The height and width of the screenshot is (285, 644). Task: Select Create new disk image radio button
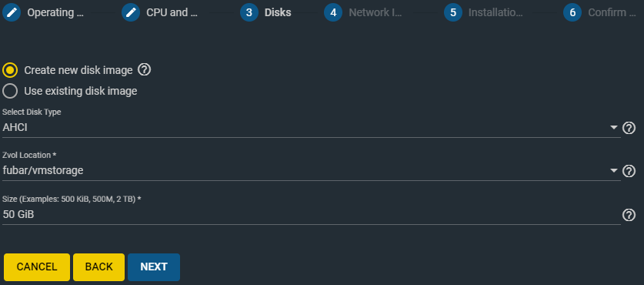[x=10, y=70]
